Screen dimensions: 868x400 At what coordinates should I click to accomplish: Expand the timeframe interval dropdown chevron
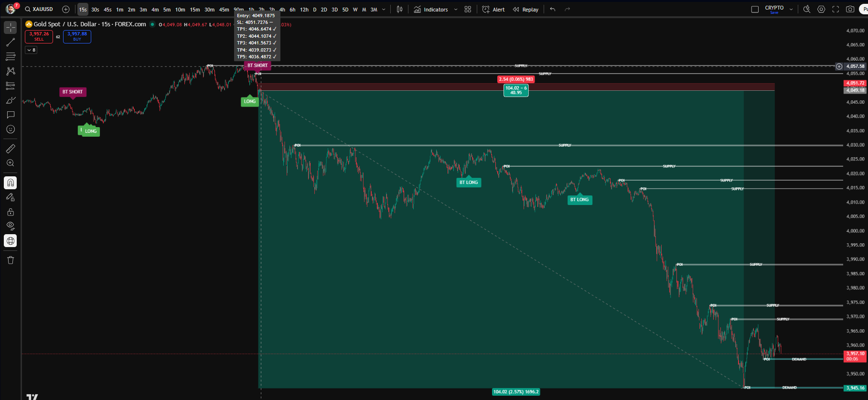pos(384,10)
